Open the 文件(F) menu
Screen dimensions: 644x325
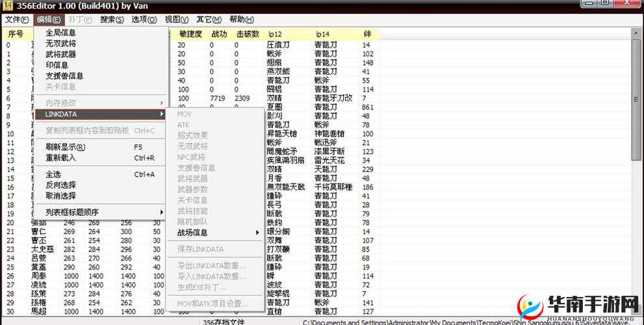(x=17, y=19)
